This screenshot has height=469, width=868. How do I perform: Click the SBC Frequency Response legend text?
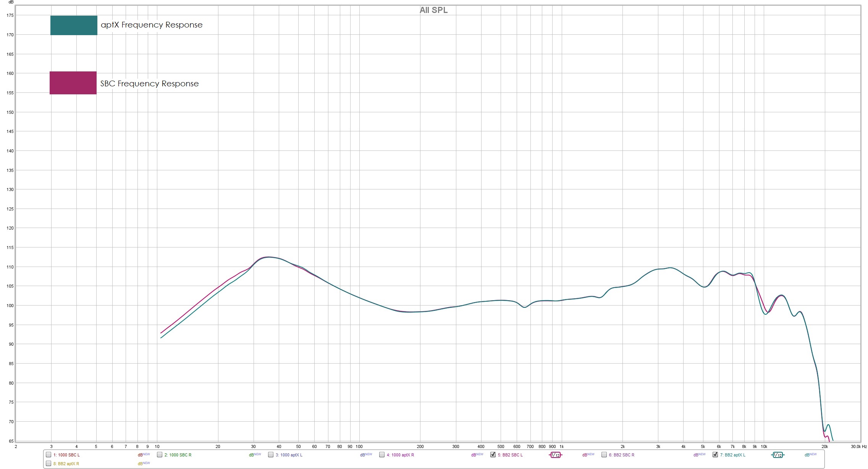point(149,84)
